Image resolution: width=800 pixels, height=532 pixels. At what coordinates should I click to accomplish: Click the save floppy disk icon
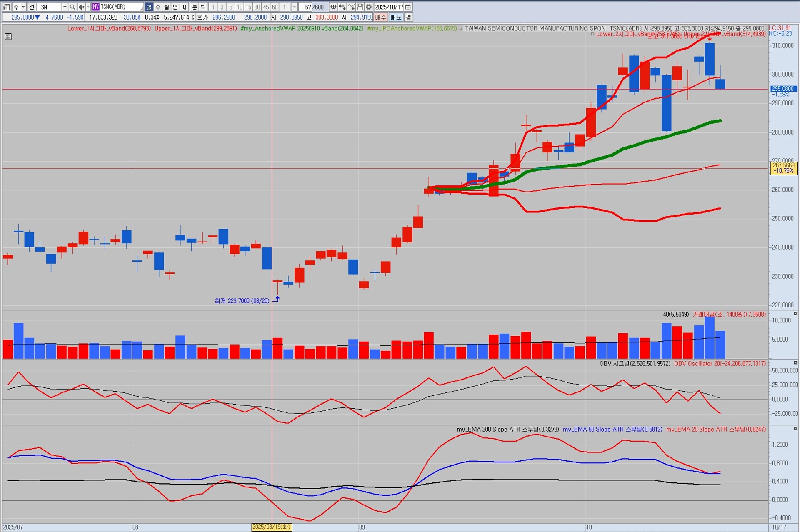(360, 7)
